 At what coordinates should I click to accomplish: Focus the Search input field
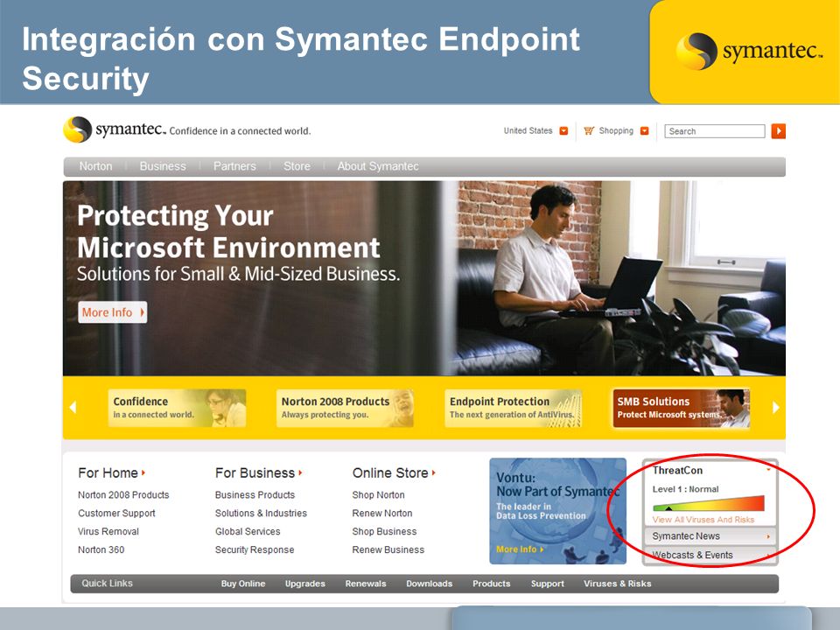pyautogui.click(x=714, y=131)
